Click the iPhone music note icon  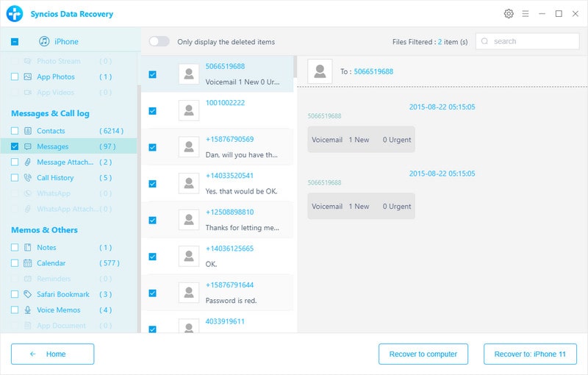[44, 41]
